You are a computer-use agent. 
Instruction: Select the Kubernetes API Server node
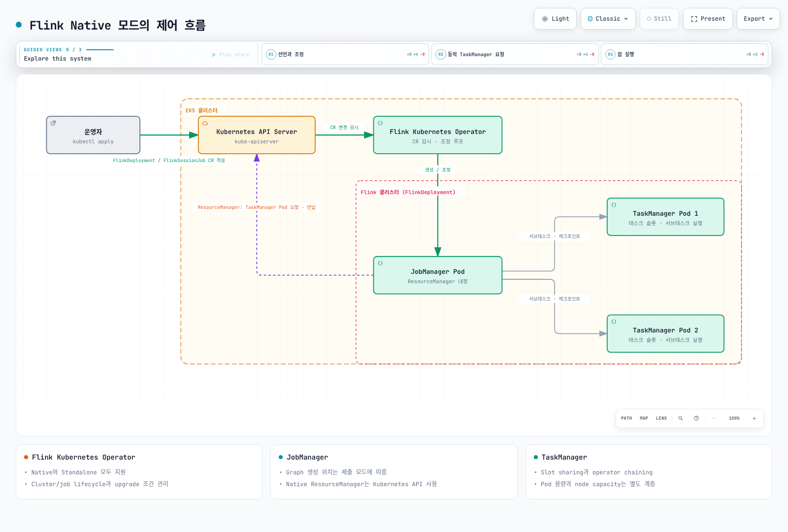257,135
